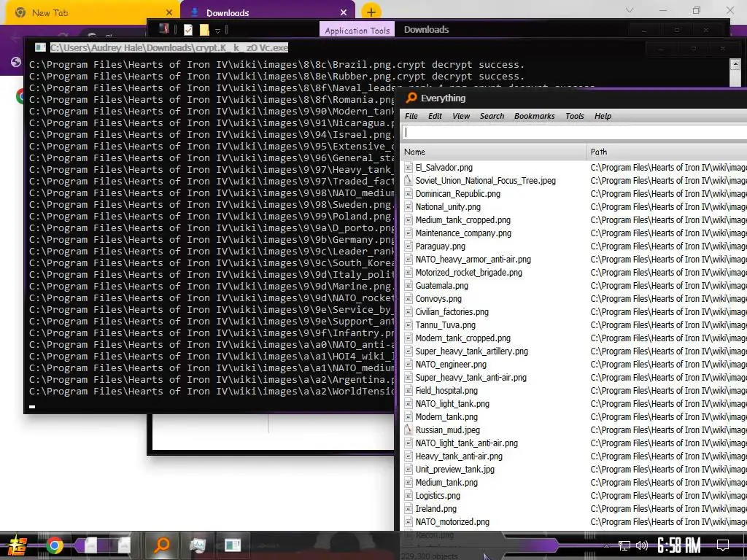Select Super_heavy_tank_artillery.png row
Screen dimensions: 747x560
(x=472, y=351)
